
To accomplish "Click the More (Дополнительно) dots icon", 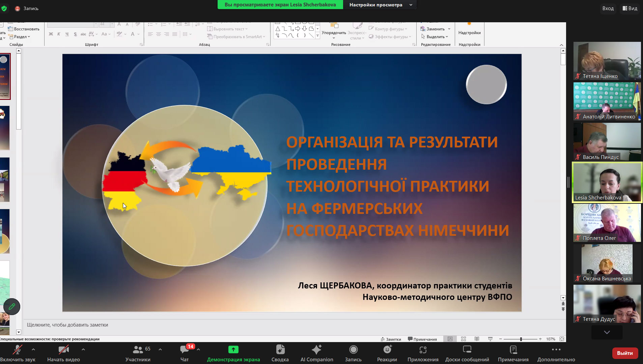I will tap(556, 349).
